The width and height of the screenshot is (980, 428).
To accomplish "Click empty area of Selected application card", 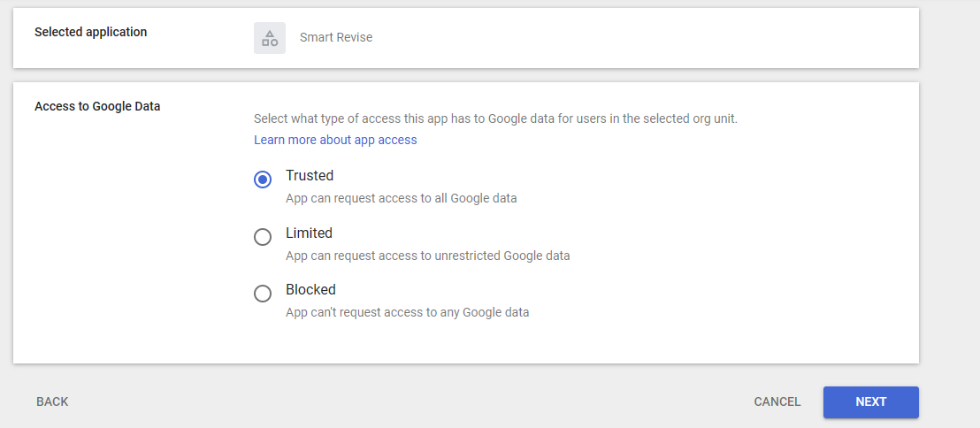I will coord(625,37).
